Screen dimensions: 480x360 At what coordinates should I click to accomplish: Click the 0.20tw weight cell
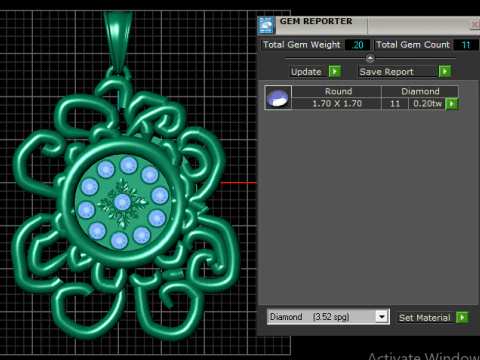point(427,104)
